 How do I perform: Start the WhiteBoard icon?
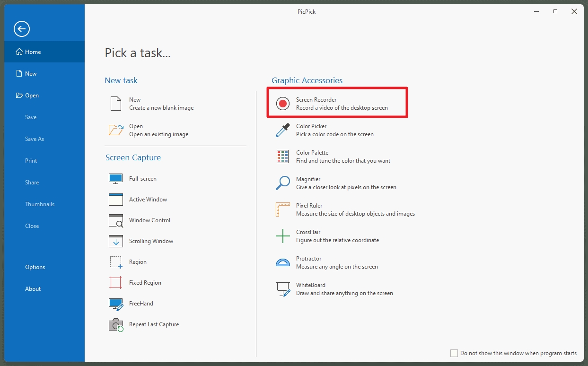[282, 289]
